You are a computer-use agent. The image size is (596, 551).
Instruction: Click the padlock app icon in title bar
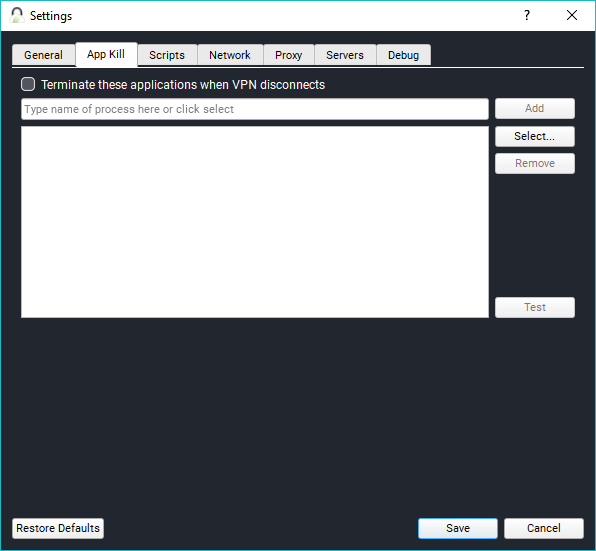pyautogui.click(x=17, y=15)
